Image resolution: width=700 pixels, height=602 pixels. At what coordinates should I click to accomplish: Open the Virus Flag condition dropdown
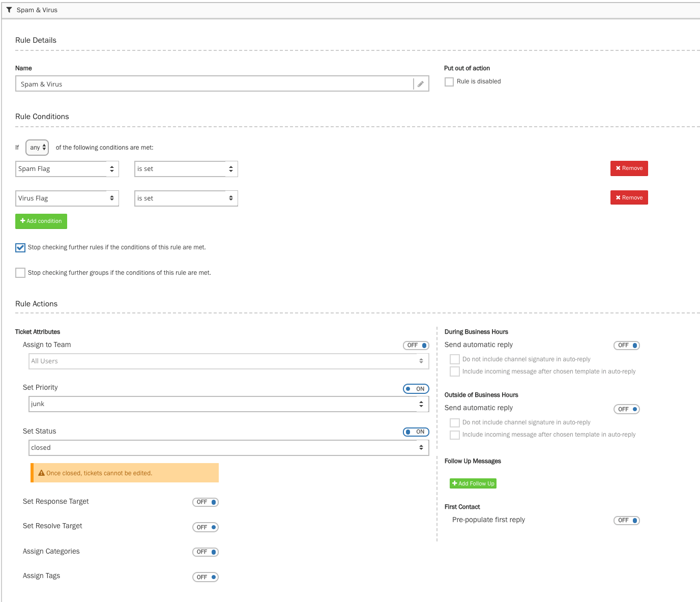(67, 198)
